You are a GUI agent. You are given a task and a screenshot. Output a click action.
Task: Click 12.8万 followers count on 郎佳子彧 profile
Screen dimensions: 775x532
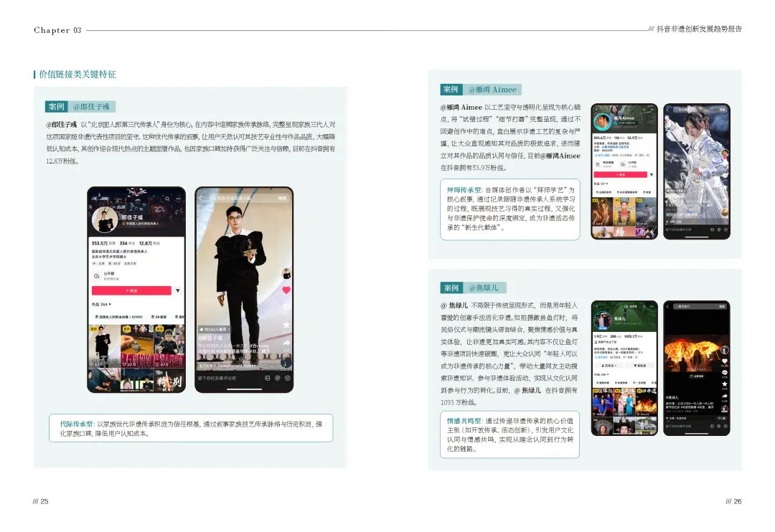pyautogui.click(x=149, y=243)
